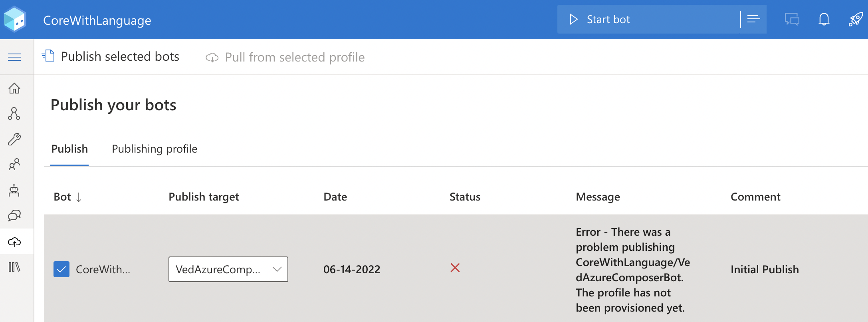Click Pull from selected profile
The image size is (868, 322).
[x=285, y=57]
